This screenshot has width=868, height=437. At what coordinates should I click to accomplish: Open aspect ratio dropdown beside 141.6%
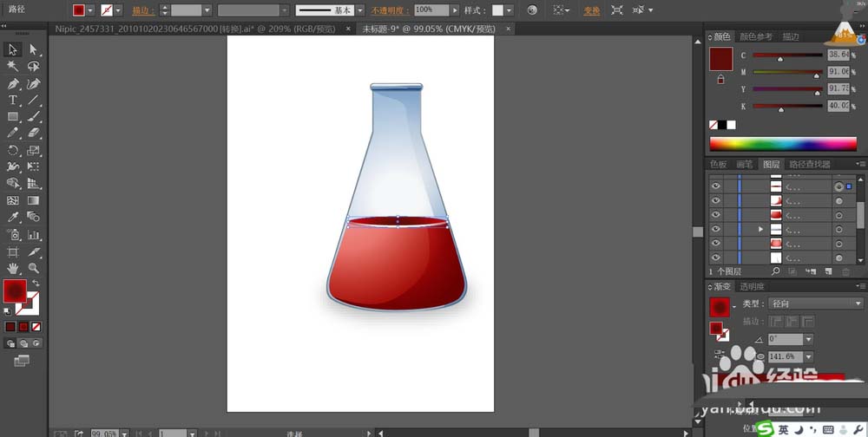(808, 356)
